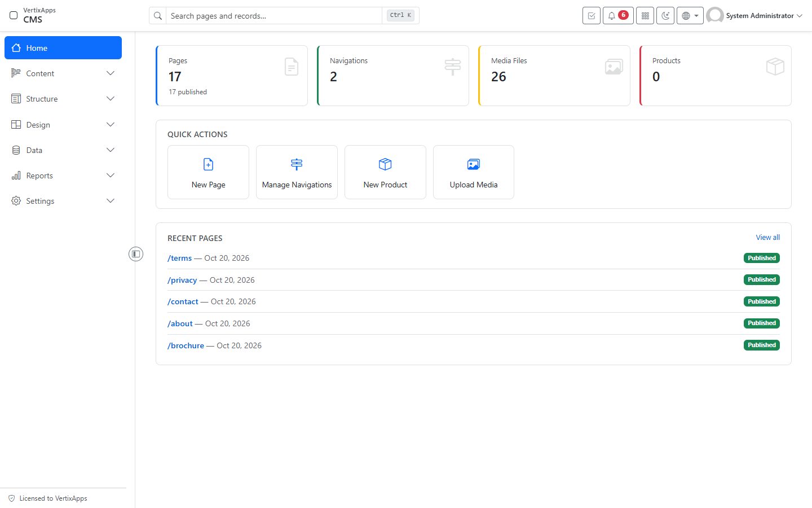The height and width of the screenshot is (508, 812).
Task: Open the /terms page link
Action: tap(179, 258)
